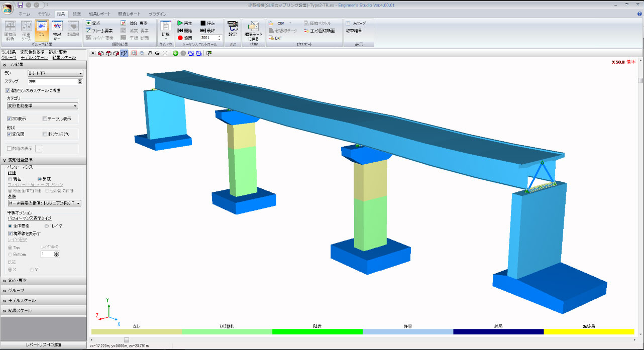The height and width of the screenshot is (350, 644).
Task: Toggle 選択ランのみスケールに考慮 checkbox
Action: (x=8, y=91)
